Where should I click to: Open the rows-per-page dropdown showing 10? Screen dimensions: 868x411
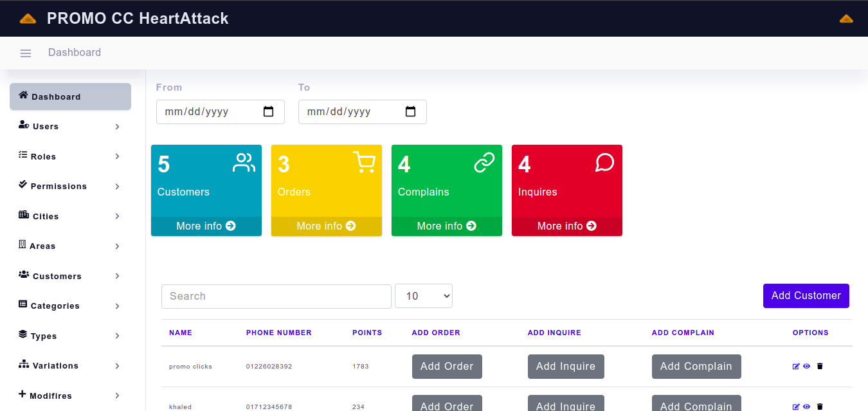(423, 296)
